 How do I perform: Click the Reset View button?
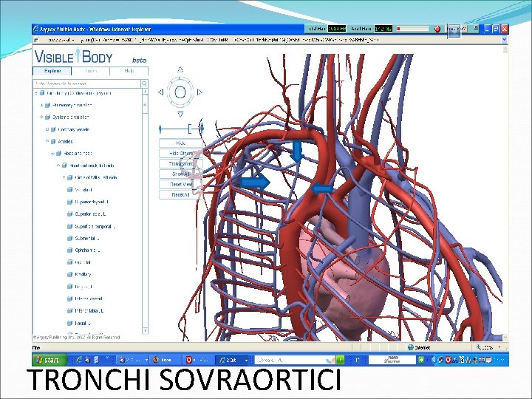point(181,184)
